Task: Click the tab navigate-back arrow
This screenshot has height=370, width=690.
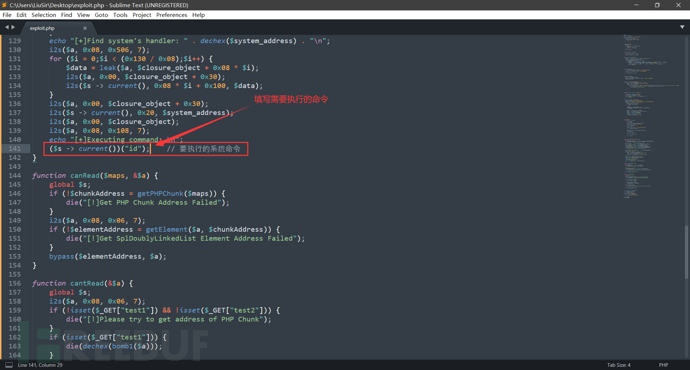Action: tap(7, 27)
